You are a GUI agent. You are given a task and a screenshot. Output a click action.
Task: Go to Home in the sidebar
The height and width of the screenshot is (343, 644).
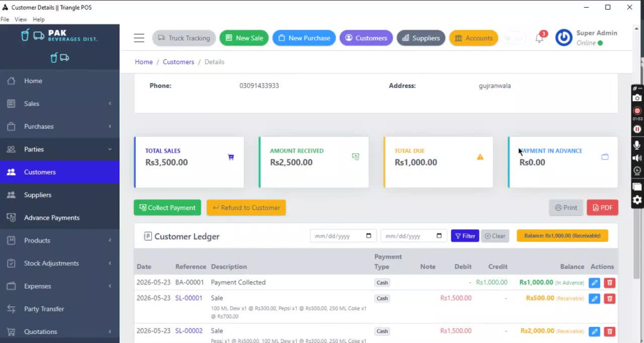[60, 81]
